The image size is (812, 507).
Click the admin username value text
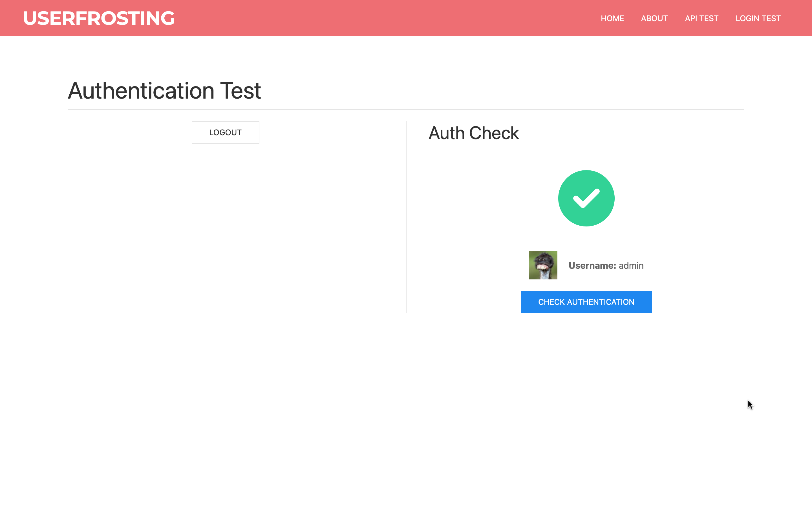pyautogui.click(x=631, y=266)
